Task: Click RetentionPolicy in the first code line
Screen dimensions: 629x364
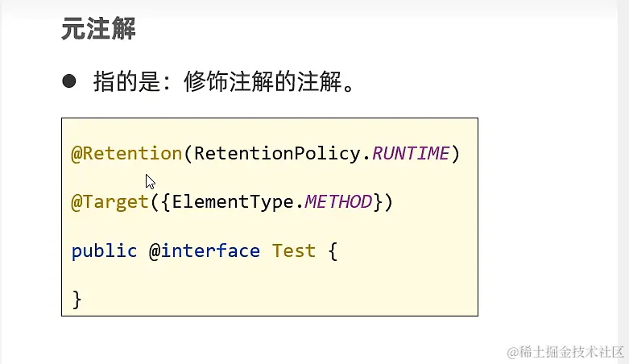Action: point(278,154)
